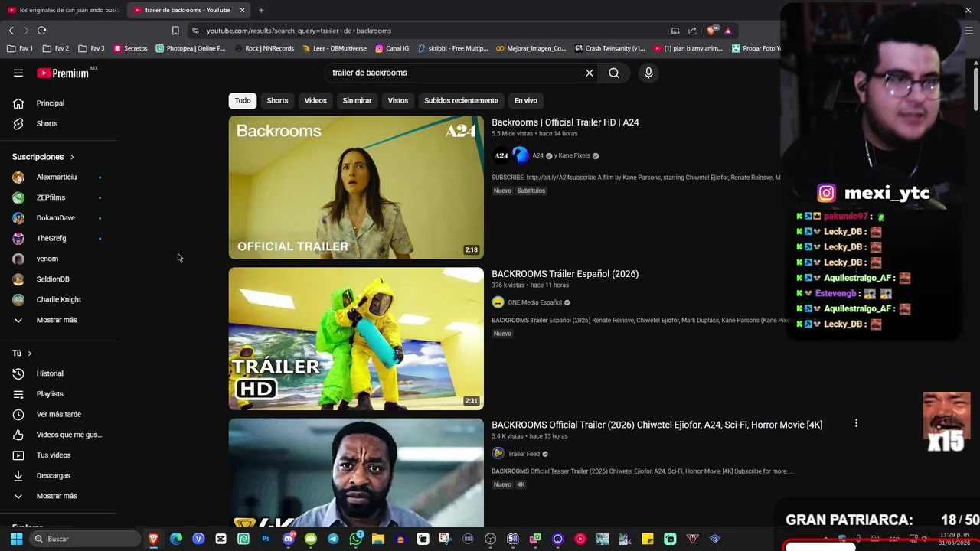The image size is (980, 551).
Task: Run search with the magnifier button
Action: pyautogui.click(x=614, y=73)
